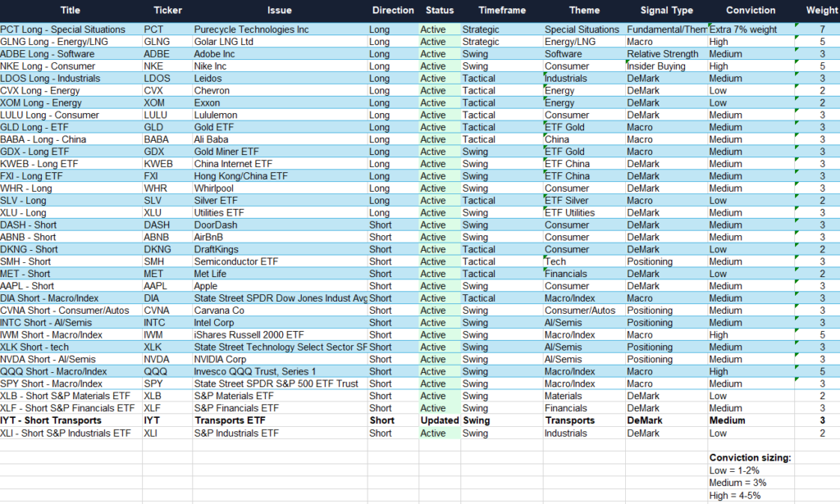Select the weight value 7 in PCT row
The image size is (840, 504).
coord(818,30)
